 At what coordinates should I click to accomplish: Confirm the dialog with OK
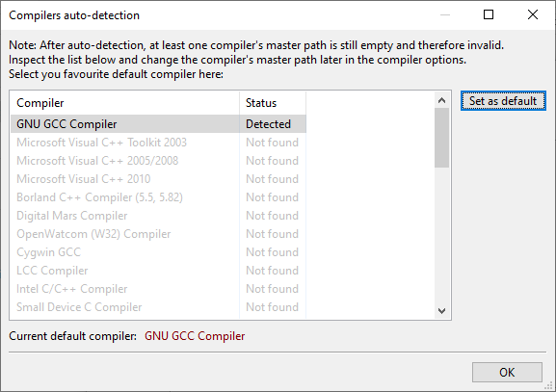click(x=507, y=372)
